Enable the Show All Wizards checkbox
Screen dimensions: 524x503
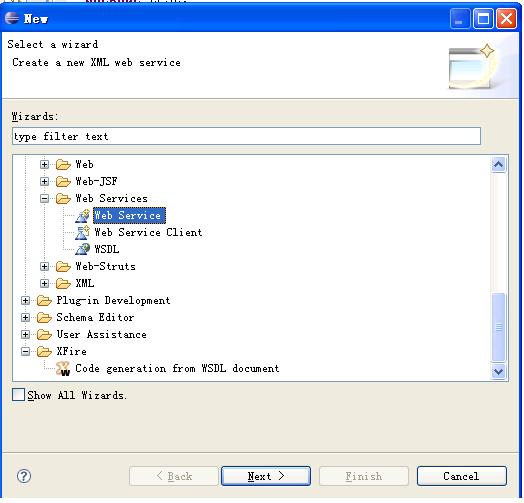pos(18,395)
